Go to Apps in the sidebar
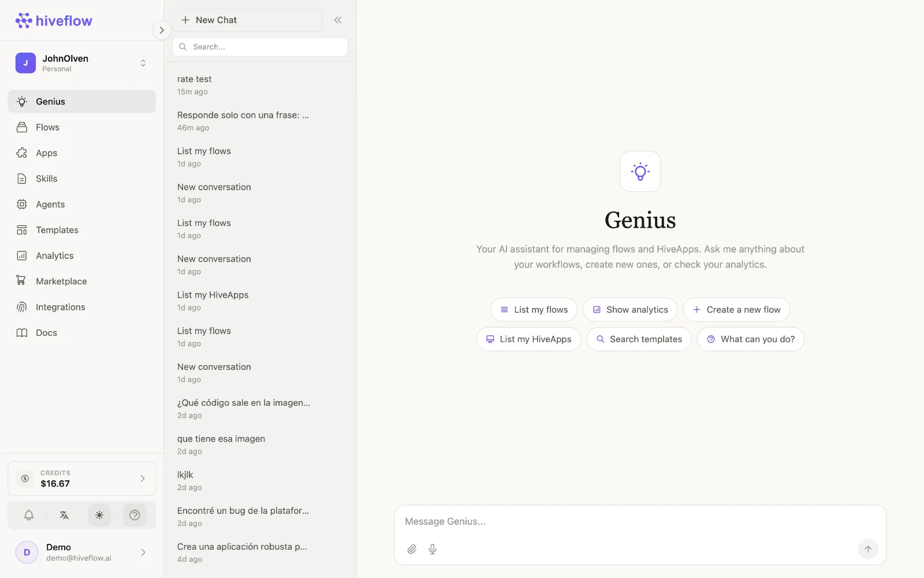 click(81, 153)
